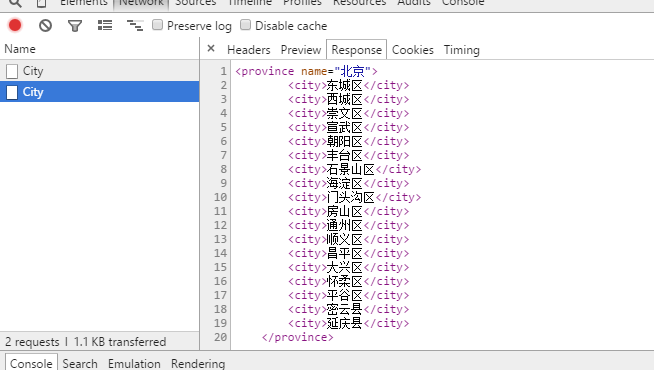Click the red record network log button

click(15, 25)
